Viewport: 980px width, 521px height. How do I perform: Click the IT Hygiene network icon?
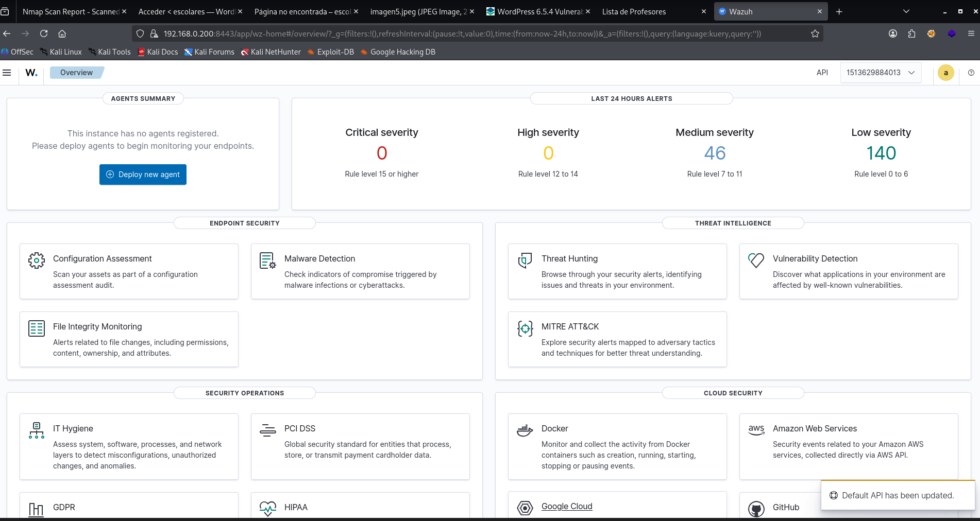[x=37, y=430]
